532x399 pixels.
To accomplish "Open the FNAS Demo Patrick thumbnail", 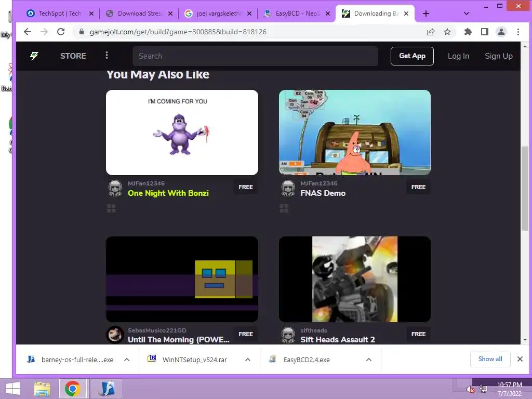I will pos(354,132).
